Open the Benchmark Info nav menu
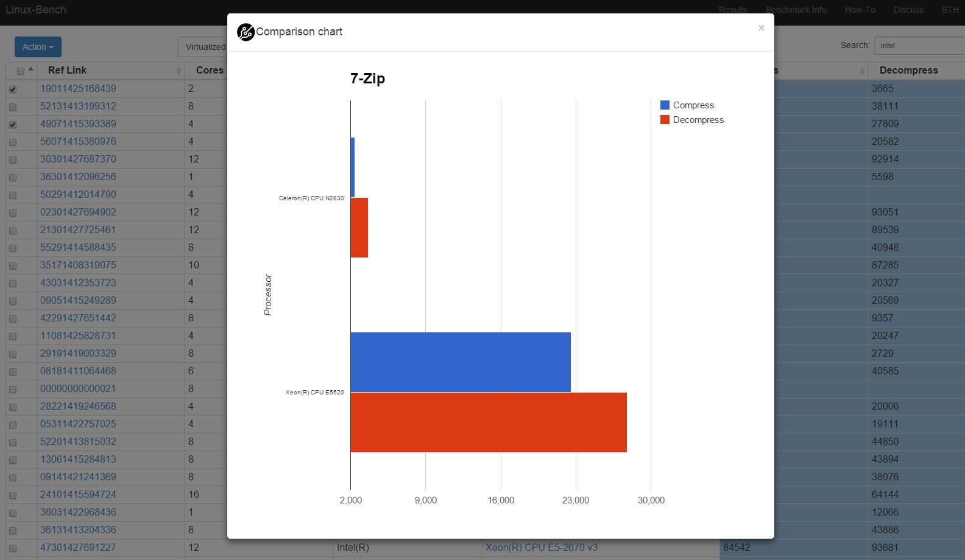The image size is (965, 560). (796, 10)
